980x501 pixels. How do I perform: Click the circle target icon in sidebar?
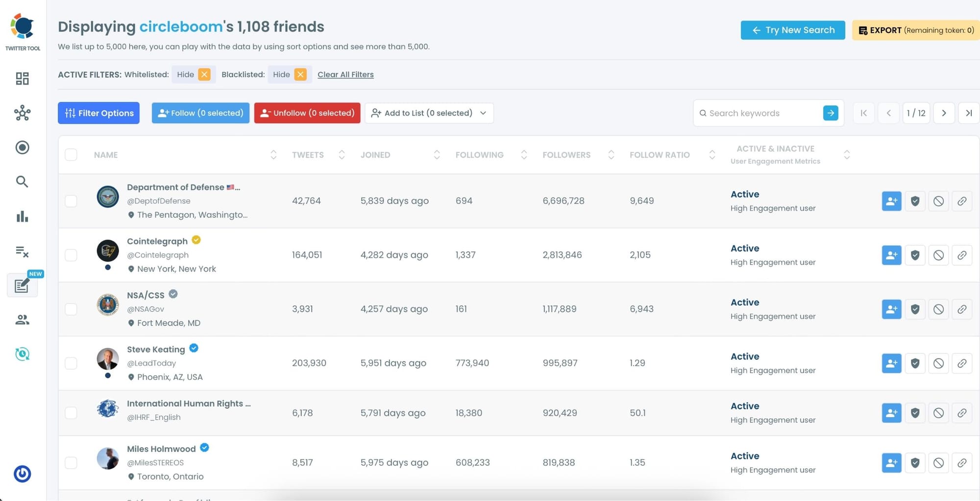22,147
